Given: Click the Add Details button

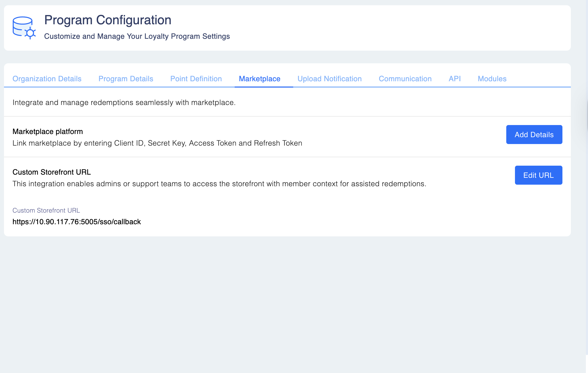Looking at the screenshot, I should click(534, 135).
